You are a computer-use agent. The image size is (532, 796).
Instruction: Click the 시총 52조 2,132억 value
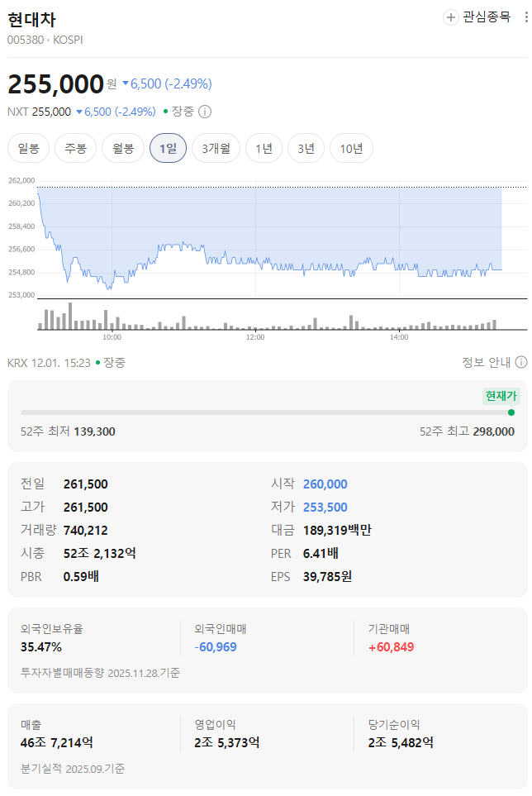[x=99, y=553]
